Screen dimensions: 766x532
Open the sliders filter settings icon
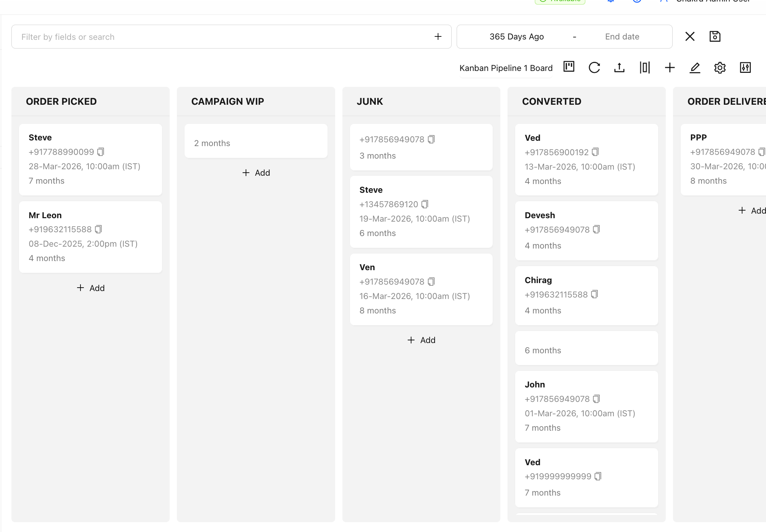[x=745, y=68]
